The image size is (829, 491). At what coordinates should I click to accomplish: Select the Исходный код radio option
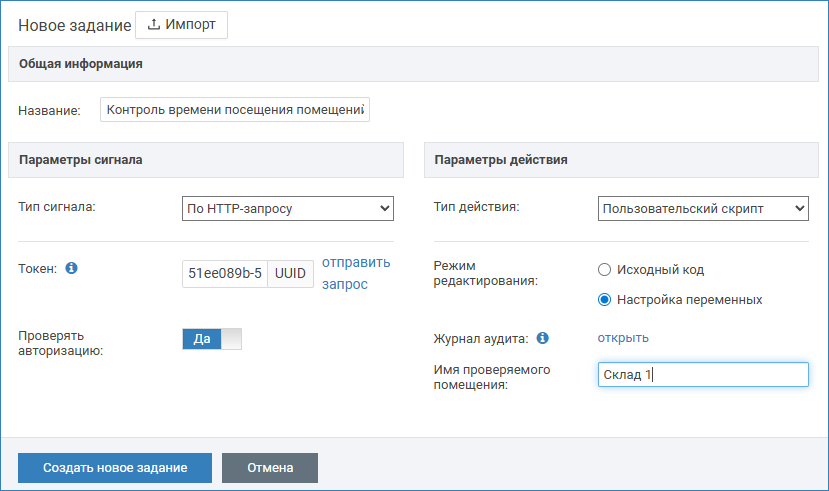pos(603,270)
